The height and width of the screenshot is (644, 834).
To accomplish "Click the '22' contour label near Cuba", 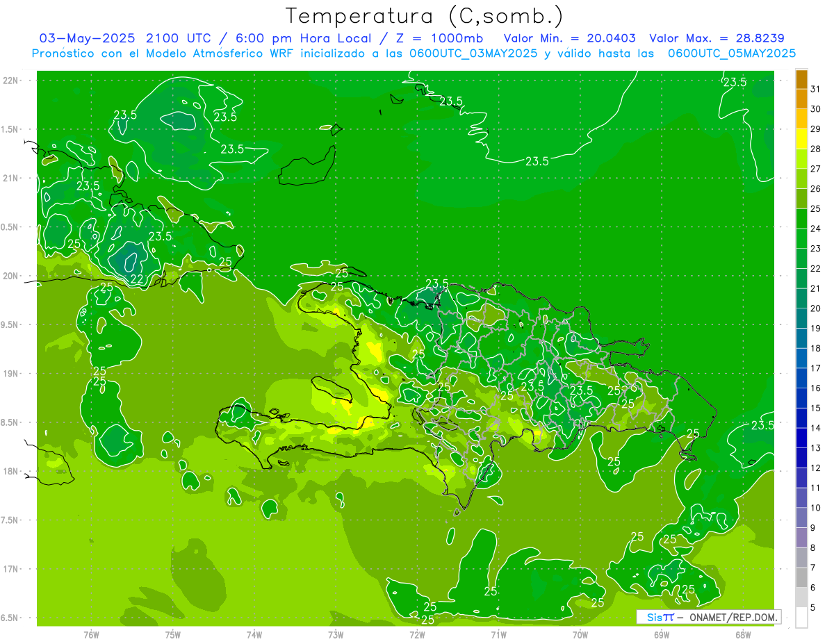I will tap(138, 279).
